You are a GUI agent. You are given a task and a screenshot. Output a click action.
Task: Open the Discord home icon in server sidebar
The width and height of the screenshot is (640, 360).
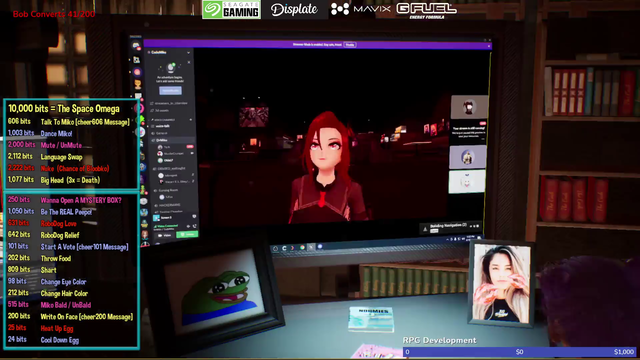click(136, 45)
